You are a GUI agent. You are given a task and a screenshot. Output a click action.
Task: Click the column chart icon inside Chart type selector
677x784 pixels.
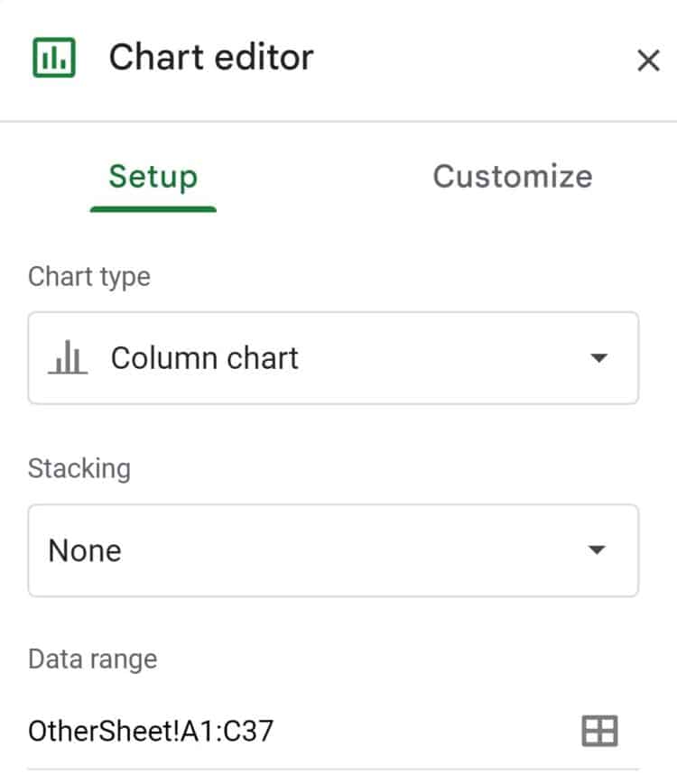70,357
